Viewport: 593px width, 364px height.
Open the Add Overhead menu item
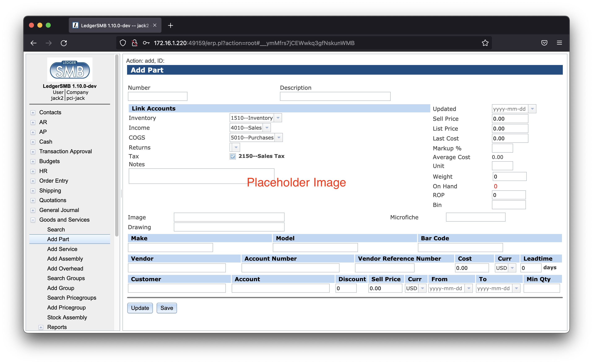pos(65,268)
